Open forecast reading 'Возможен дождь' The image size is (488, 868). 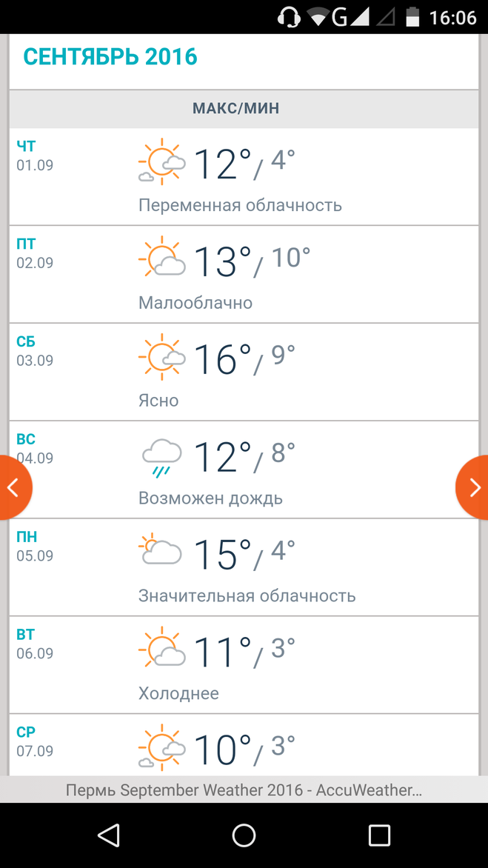tap(210, 498)
